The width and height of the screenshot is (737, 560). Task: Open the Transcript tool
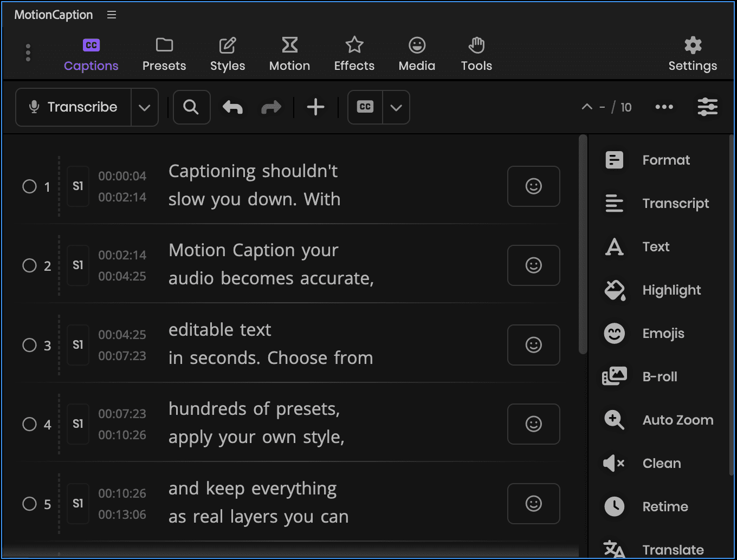pyautogui.click(x=656, y=204)
